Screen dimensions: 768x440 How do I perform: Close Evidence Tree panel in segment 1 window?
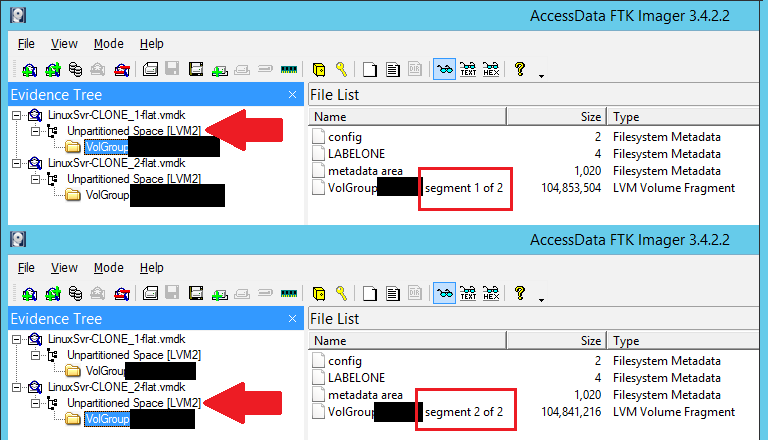click(x=292, y=95)
